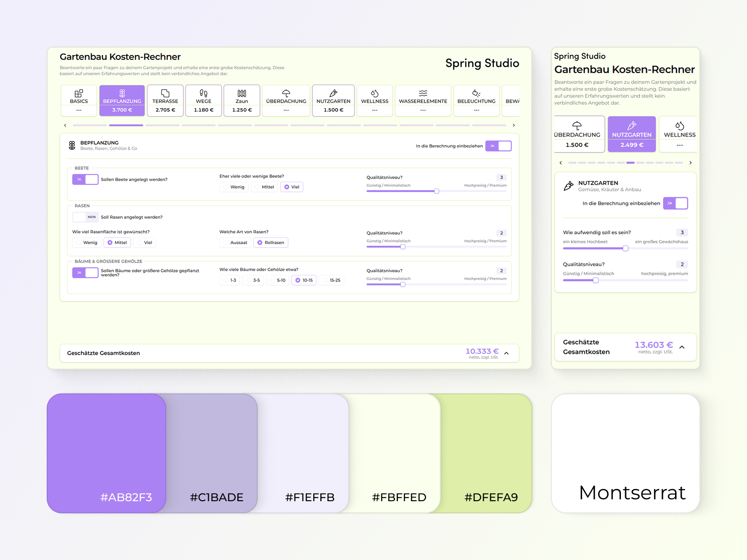The height and width of the screenshot is (560, 747).
Task: Enable the 'Soll Rasen angelegt werden' switch
Action: pos(85,217)
